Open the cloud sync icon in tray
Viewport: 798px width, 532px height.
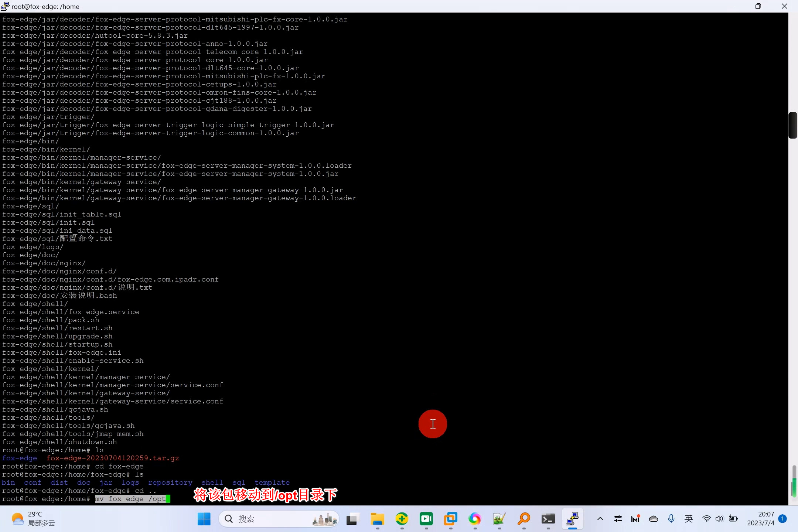click(x=654, y=519)
